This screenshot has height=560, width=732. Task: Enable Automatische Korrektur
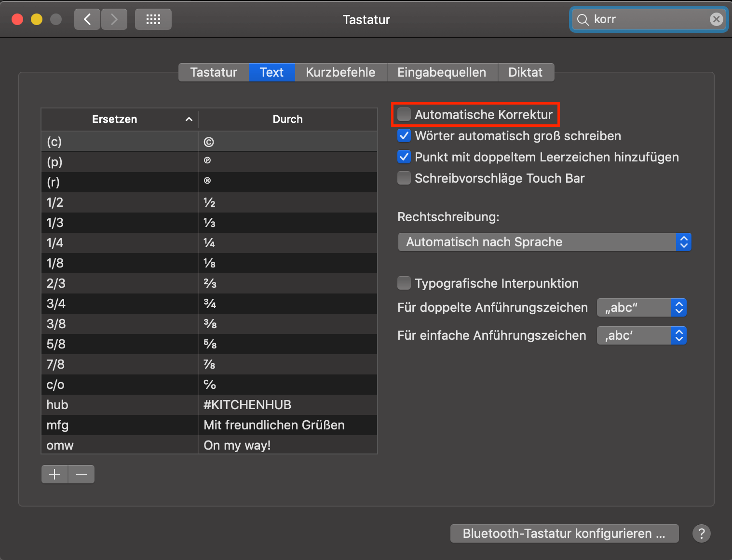click(404, 115)
